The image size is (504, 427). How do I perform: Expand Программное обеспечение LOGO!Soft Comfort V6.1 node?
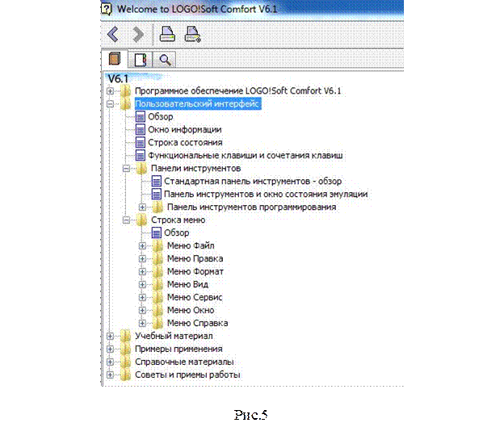[110, 91]
